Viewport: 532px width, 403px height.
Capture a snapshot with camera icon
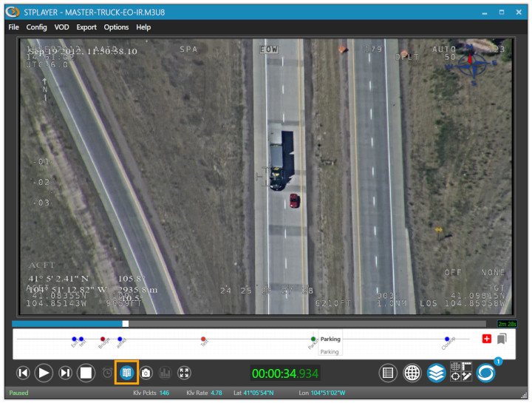click(x=146, y=373)
